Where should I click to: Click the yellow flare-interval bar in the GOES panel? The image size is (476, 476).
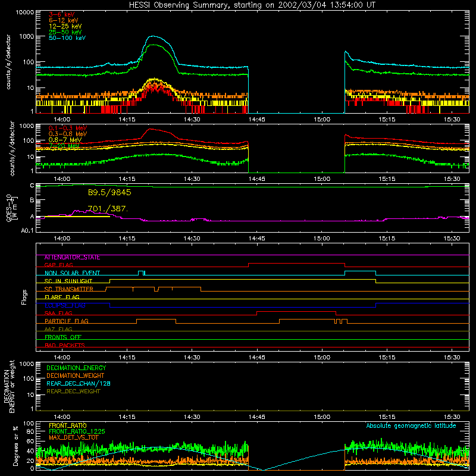tap(77, 217)
